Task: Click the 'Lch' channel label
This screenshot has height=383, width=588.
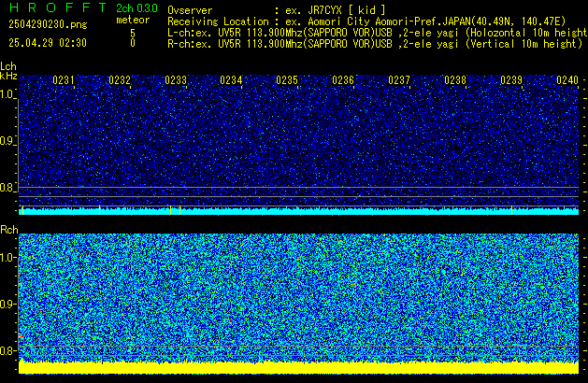Action: click(x=8, y=66)
